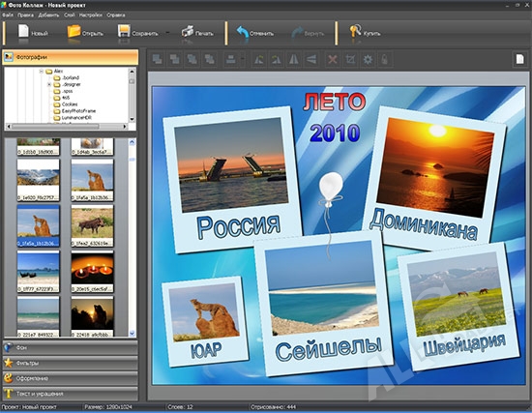This screenshot has width=532, height=413.
Task: Select the Сейшелы beach photo on canvas
Action: tap(322, 288)
